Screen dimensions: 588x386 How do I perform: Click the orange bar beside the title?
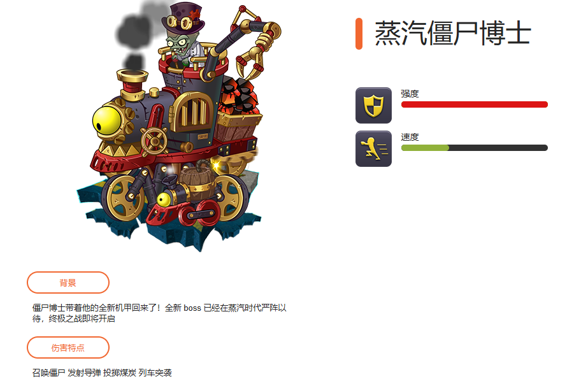[x=359, y=33]
